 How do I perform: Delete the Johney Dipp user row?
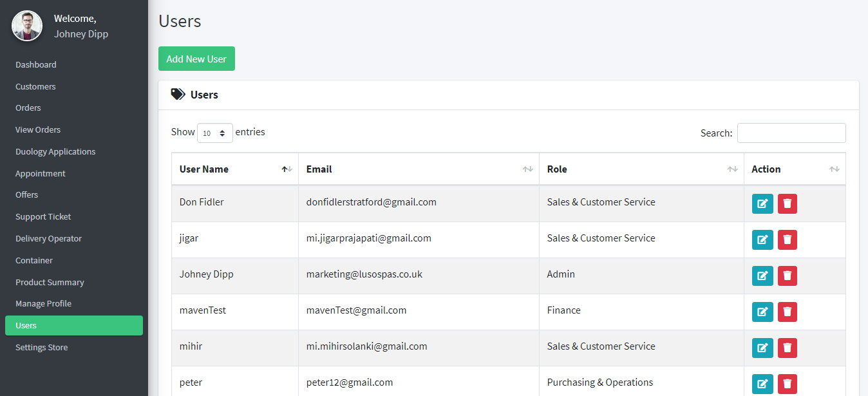pyautogui.click(x=787, y=276)
